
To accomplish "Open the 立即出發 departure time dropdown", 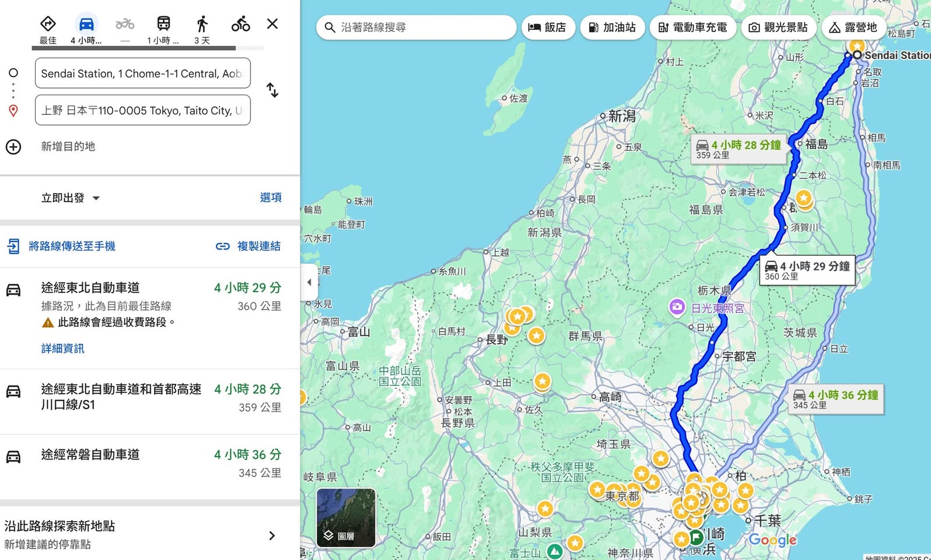I will [x=71, y=198].
